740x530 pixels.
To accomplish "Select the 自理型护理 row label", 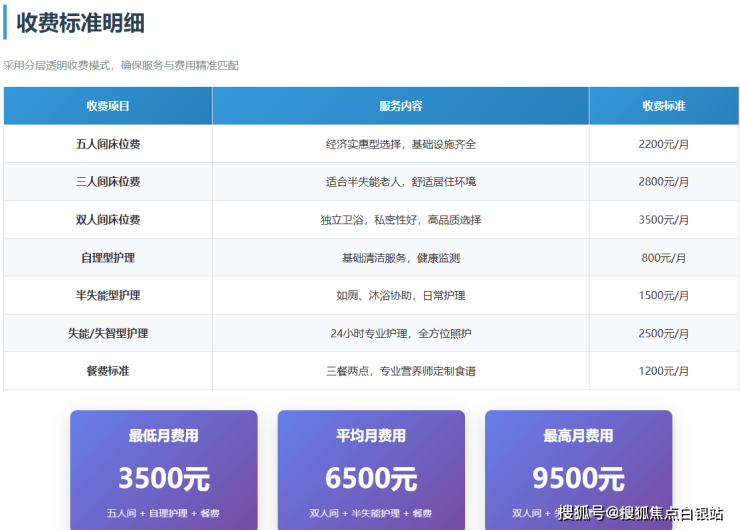I will [108, 258].
